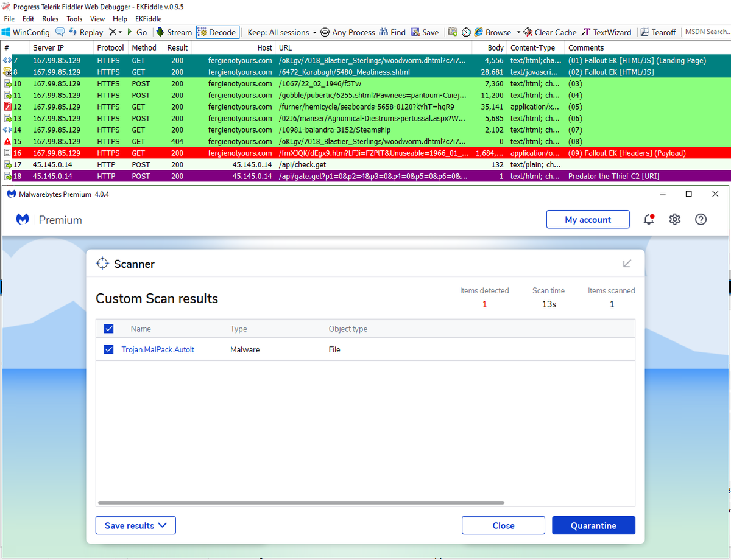The image size is (731, 560).
Task: Open Malwarebytes notifications bell
Action: click(x=649, y=220)
